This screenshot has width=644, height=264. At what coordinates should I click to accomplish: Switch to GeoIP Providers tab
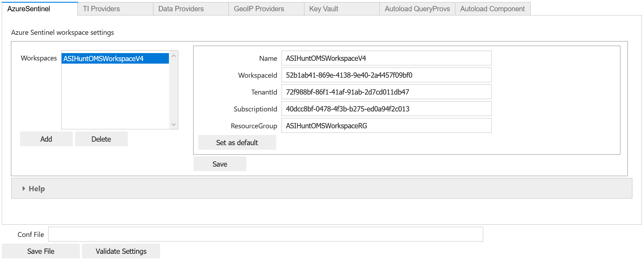(266, 9)
